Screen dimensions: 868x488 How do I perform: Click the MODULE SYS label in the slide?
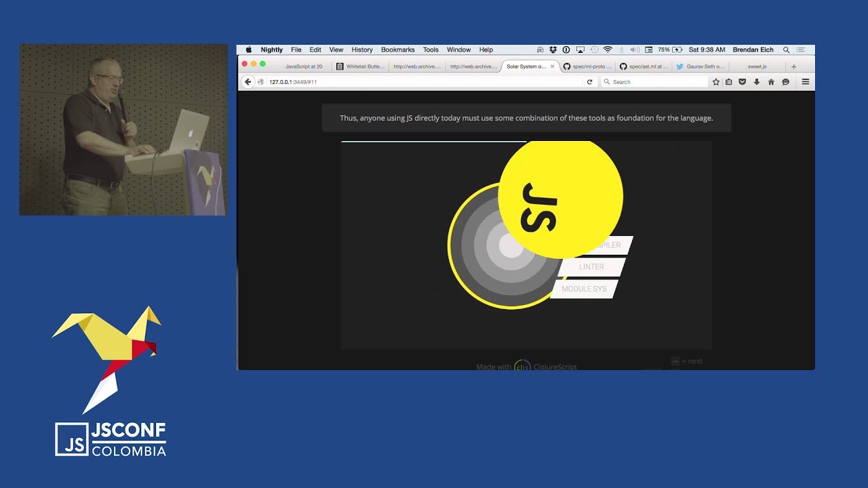pos(584,289)
